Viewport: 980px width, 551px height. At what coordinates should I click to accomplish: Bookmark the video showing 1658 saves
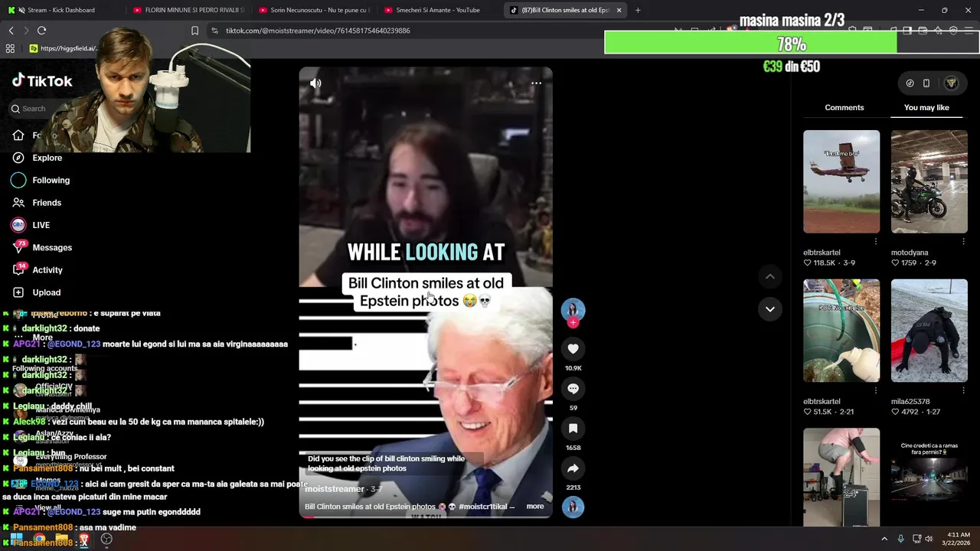(573, 429)
